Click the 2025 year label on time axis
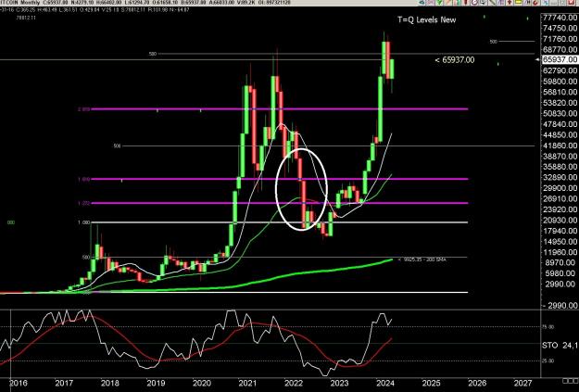The image size is (579, 392). click(x=432, y=383)
